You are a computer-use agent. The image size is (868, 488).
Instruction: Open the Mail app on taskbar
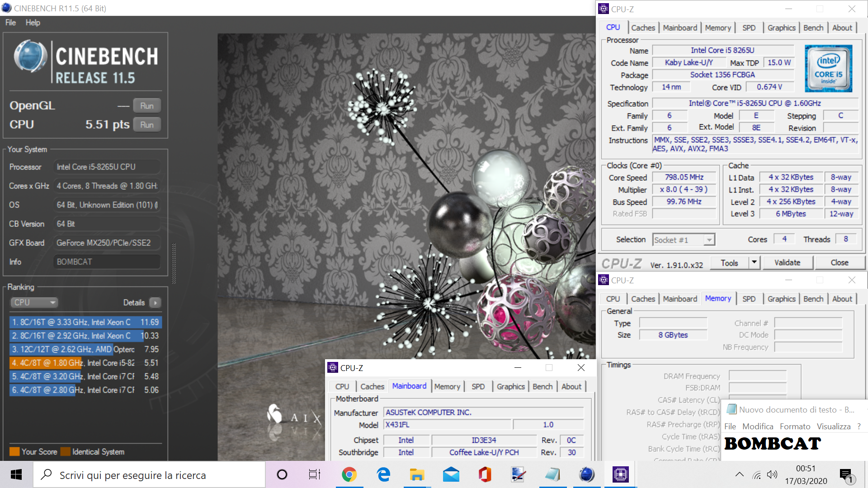coord(451,474)
